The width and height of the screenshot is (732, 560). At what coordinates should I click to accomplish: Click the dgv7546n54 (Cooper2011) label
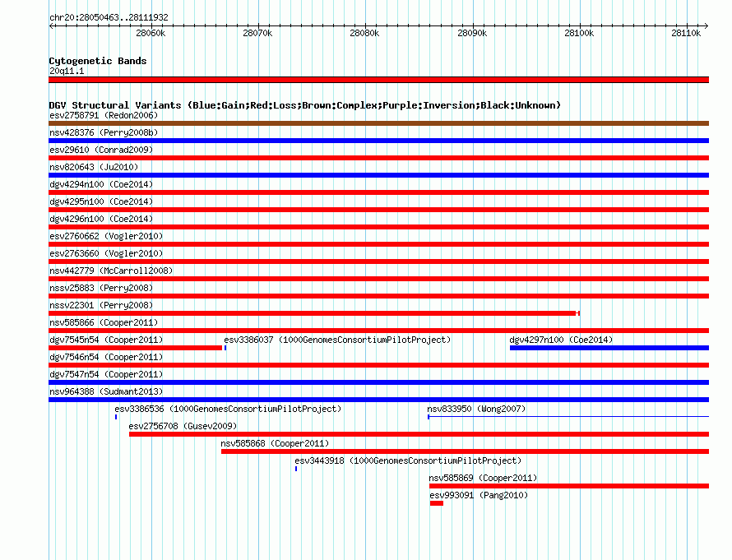(106, 357)
